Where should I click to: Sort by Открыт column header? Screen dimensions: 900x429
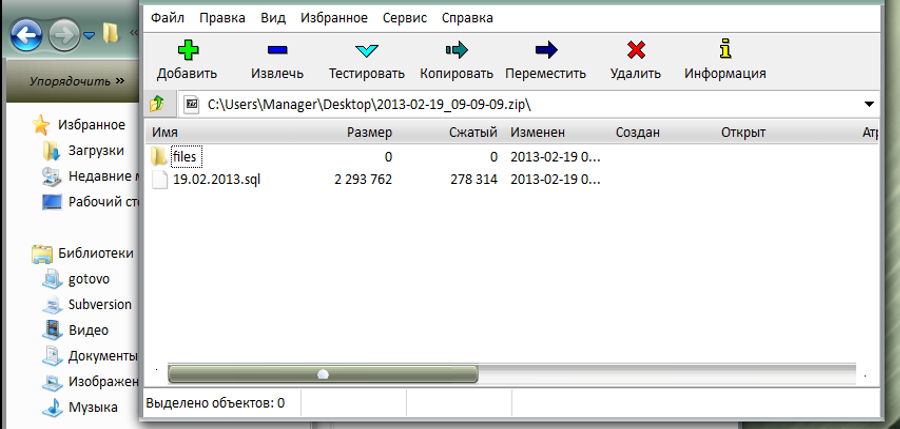743,133
